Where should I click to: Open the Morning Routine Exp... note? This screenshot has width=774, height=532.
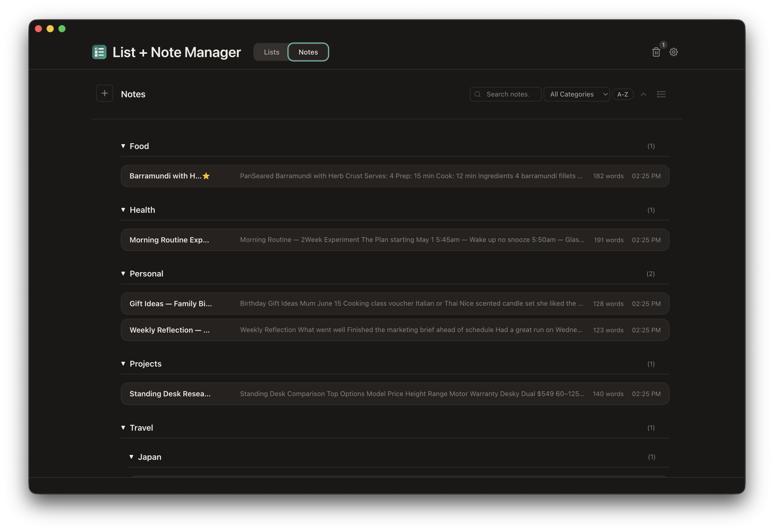point(395,240)
